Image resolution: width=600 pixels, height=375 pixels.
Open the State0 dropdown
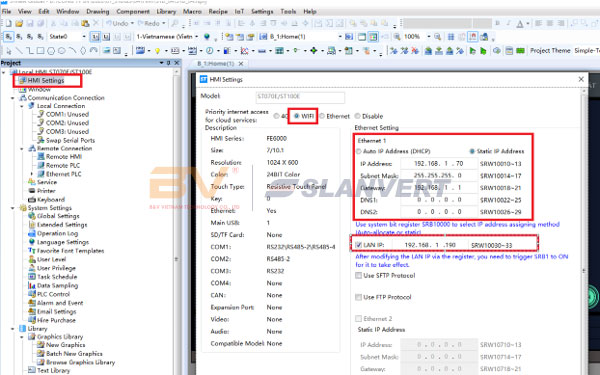click(84, 37)
